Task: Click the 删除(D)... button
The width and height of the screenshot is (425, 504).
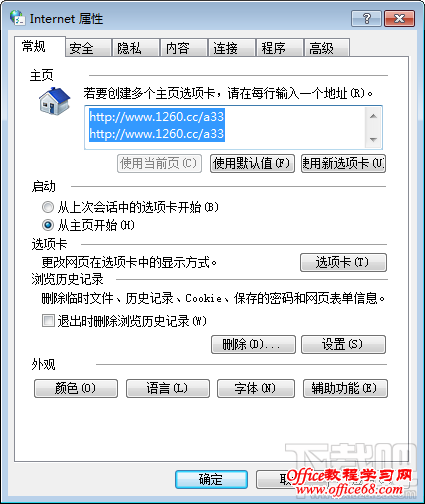Action: coord(253,344)
